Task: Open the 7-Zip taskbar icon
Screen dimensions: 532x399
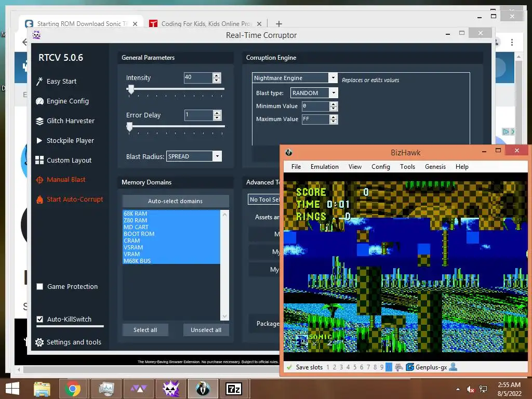Action: [x=234, y=389]
